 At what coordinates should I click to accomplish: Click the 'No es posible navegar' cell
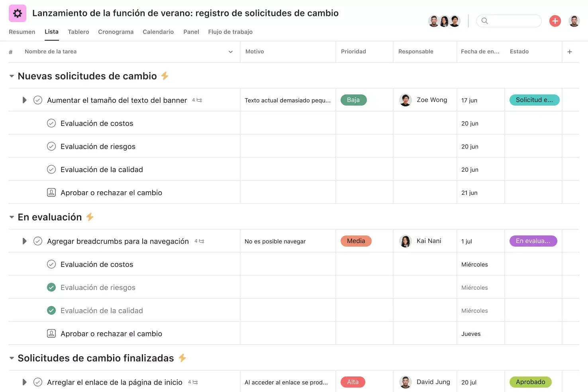[288, 241]
